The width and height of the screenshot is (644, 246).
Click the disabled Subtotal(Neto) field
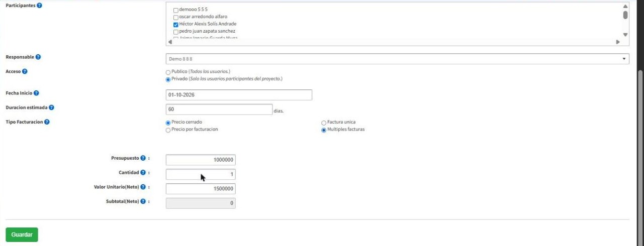click(x=201, y=203)
